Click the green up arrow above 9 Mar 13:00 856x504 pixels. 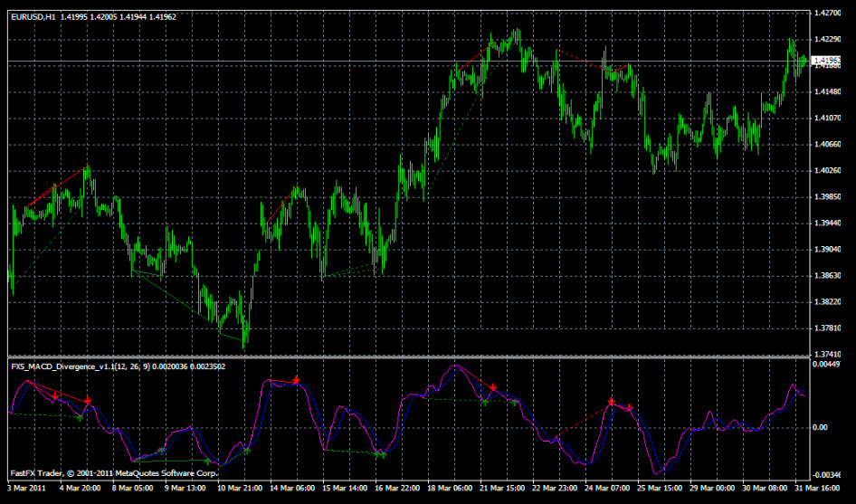[x=161, y=450]
